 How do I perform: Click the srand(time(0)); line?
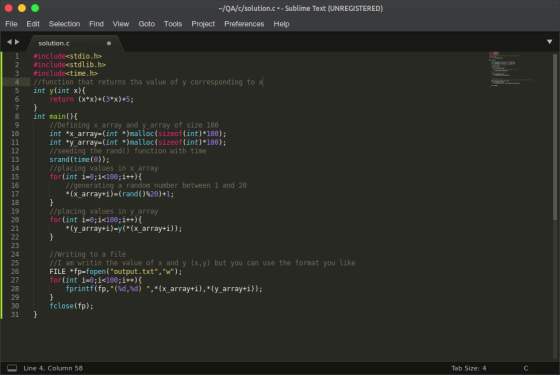tap(79, 160)
